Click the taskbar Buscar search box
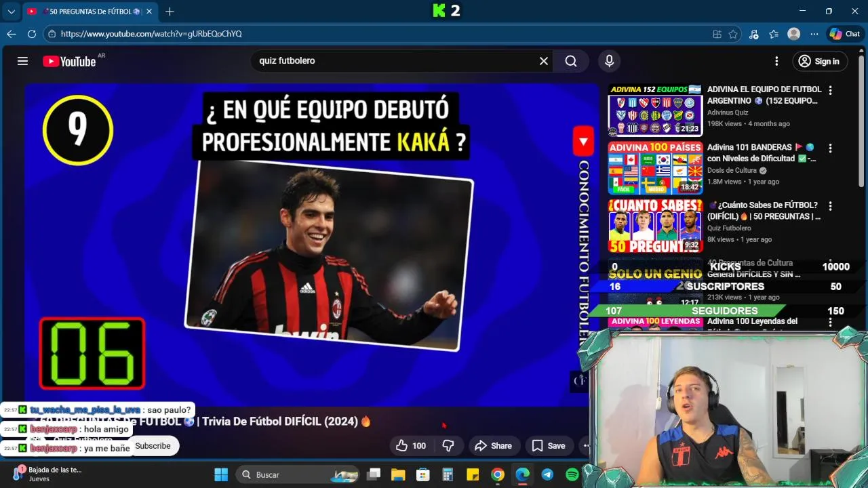The image size is (868, 488). (297, 474)
